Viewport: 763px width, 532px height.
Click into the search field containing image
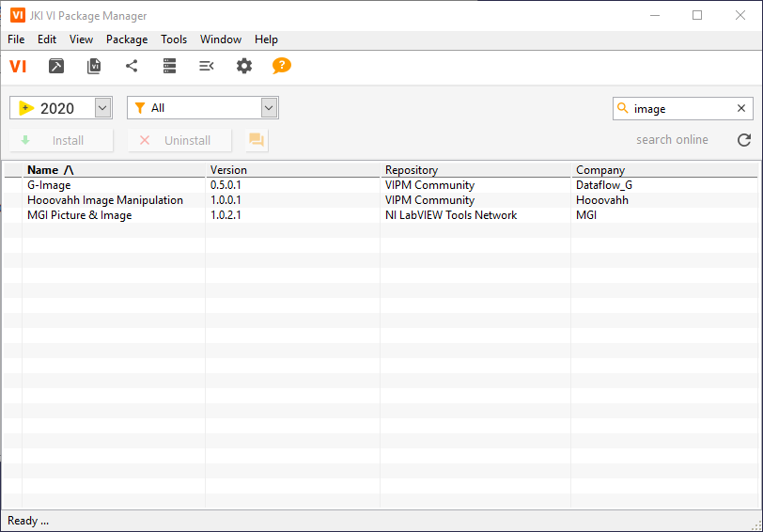point(681,108)
